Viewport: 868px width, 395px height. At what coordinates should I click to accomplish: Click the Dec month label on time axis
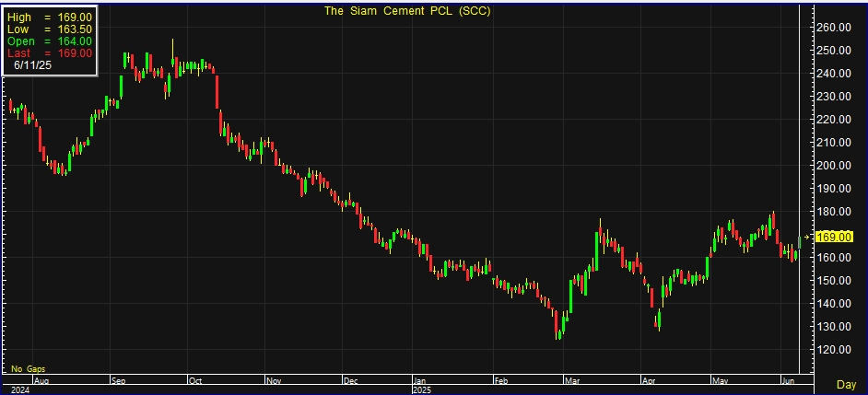[351, 380]
